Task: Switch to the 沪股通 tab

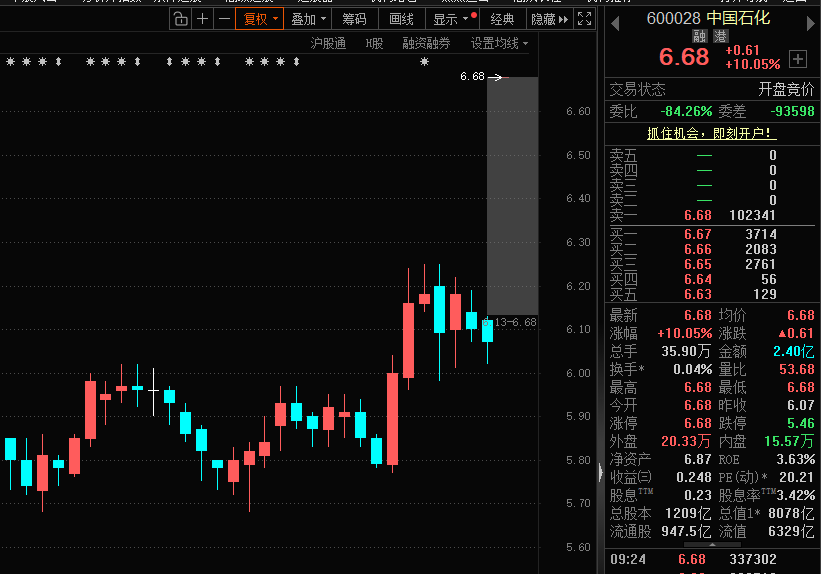Action: (328, 43)
